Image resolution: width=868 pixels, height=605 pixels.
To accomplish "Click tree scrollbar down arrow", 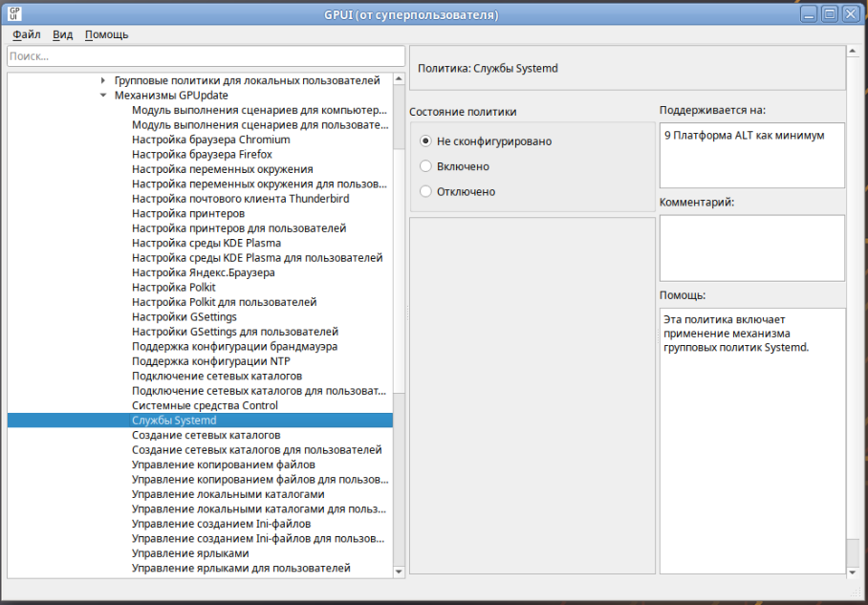I will [399, 572].
